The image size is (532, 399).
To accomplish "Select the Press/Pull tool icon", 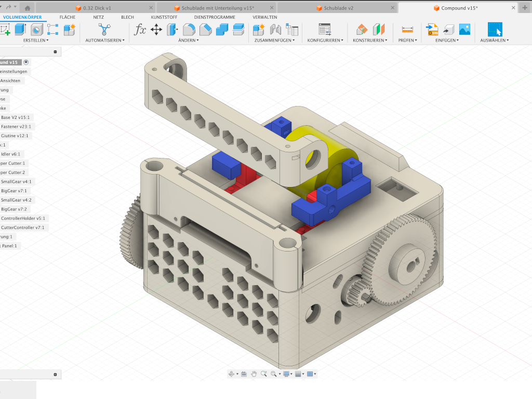I will (x=172, y=30).
